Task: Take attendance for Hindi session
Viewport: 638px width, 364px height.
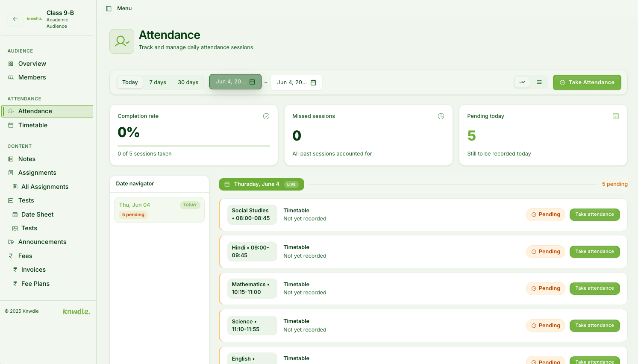Action: click(595, 252)
